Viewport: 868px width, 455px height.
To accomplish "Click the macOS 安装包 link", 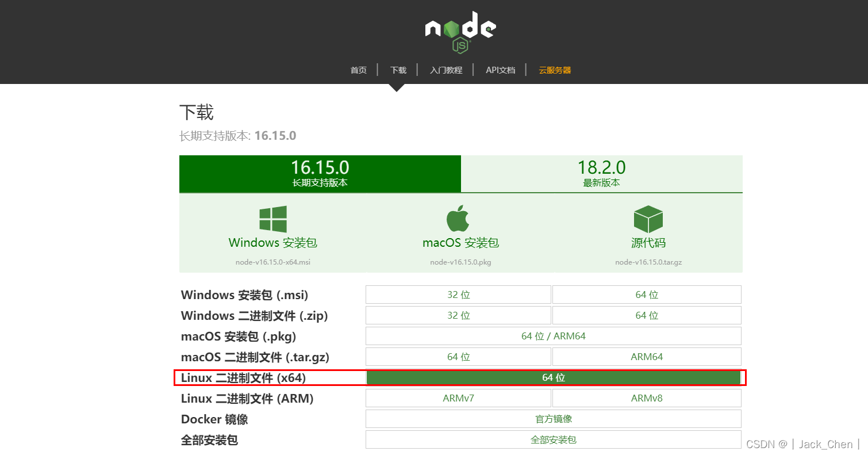I will tap(460, 243).
